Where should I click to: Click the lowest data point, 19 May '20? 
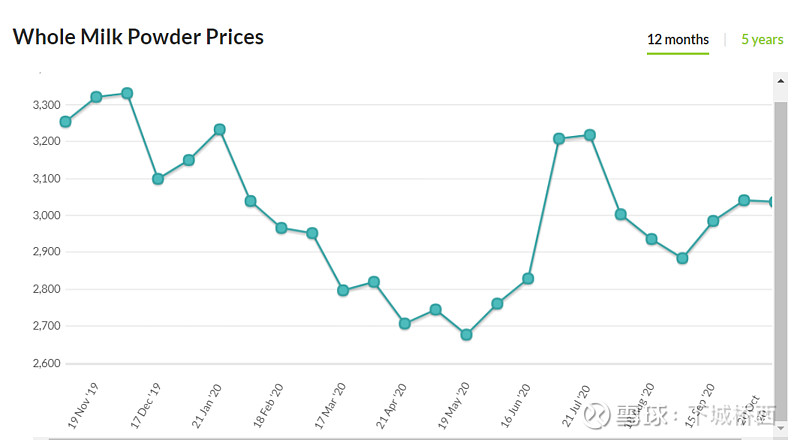466,335
